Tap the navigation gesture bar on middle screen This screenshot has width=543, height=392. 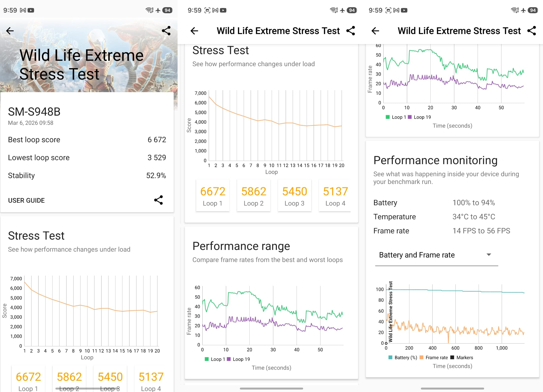(x=271, y=388)
